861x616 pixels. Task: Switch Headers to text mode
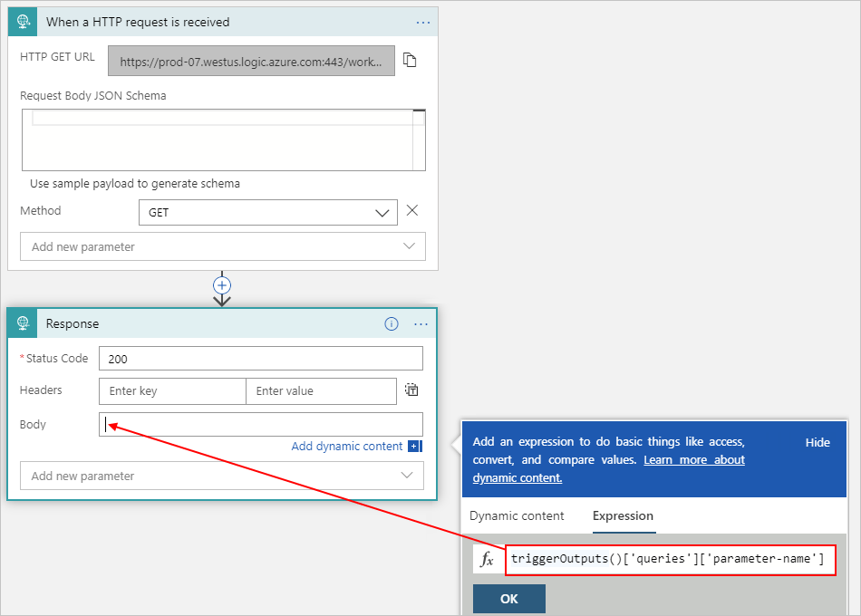[x=411, y=390]
